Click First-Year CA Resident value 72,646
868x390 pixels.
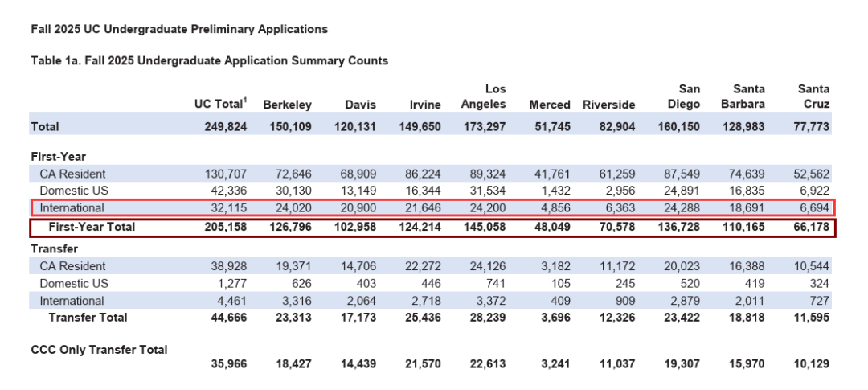point(293,174)
